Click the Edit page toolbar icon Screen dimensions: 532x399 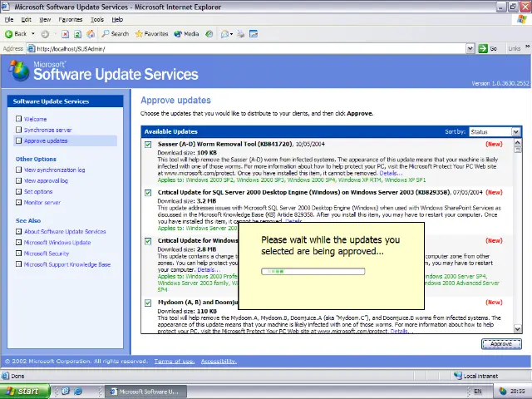tap(254, 34)
